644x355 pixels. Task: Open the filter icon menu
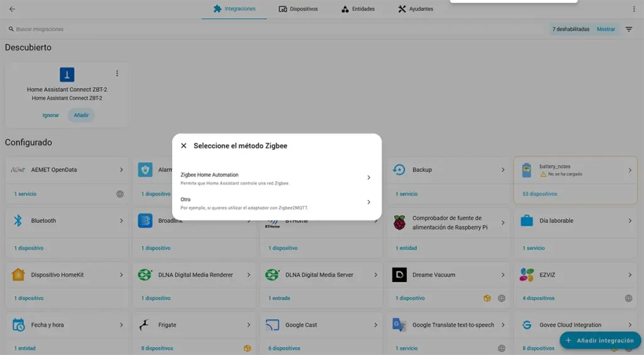click(629, 29)
